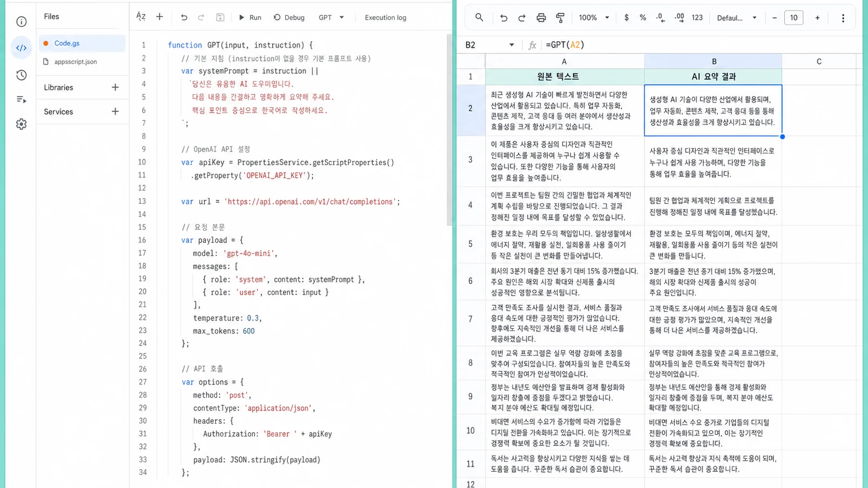868x488 pixels.
Task: Click line number 22 in the gutter
Action: (x=142, y=318)
